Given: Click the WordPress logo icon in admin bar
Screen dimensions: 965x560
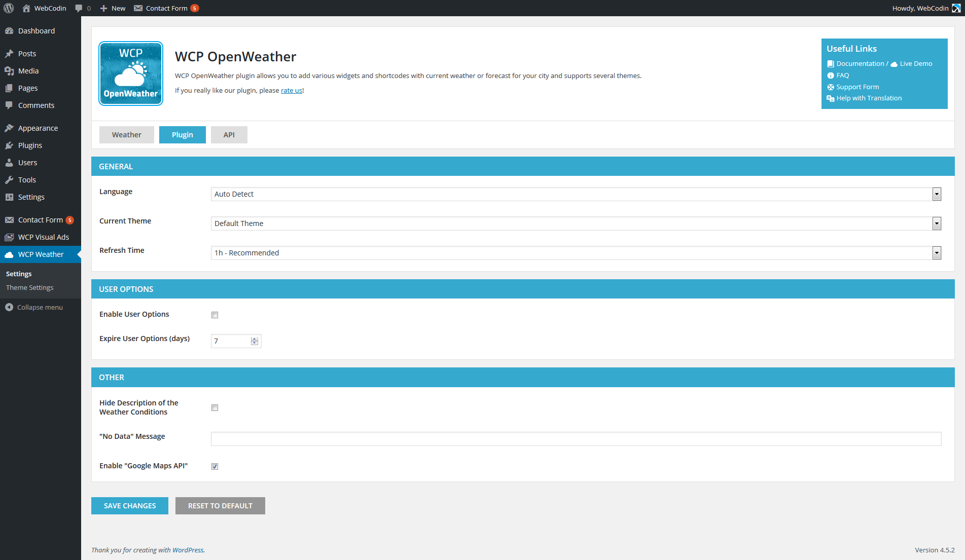Looking at the screenshot, I should (x=9, y=8).
